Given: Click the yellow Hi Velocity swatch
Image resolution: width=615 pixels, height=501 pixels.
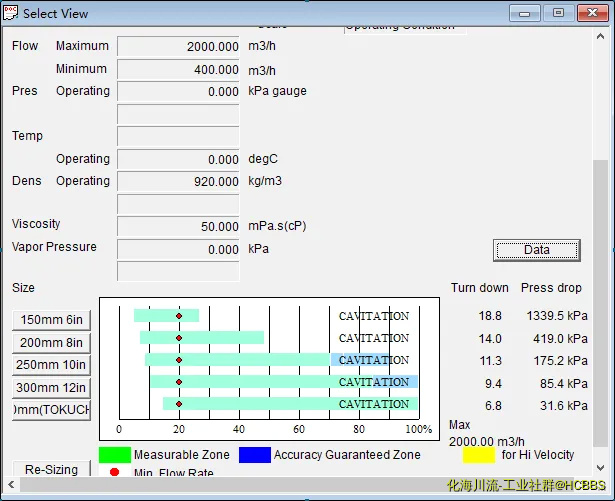Looking at the screenshot, I should point(479,455).
